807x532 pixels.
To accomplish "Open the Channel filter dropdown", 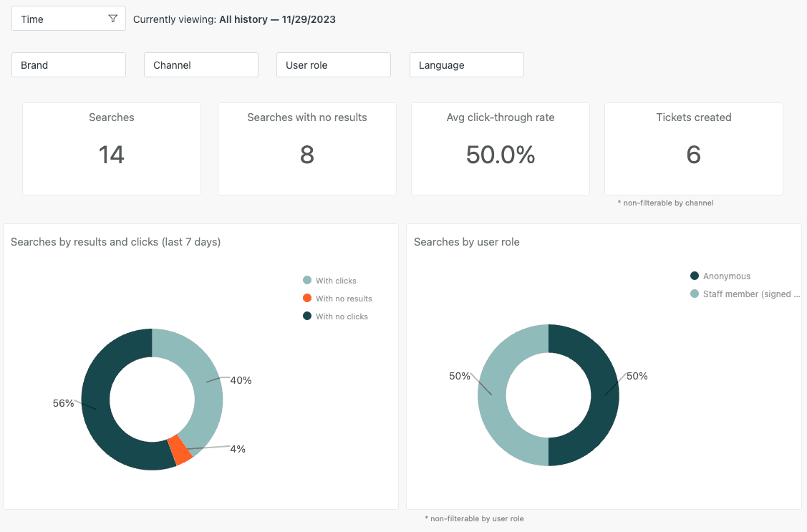I will [200, 64].
